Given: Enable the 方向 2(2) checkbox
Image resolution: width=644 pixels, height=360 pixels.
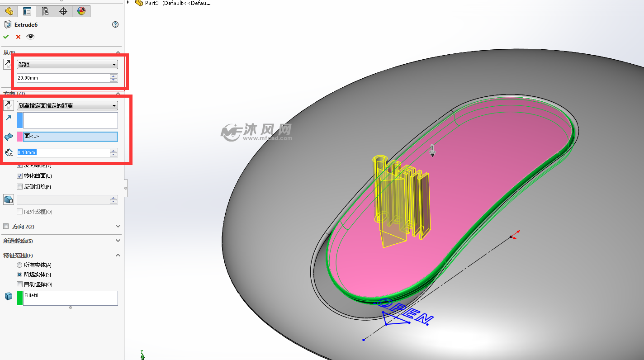Looking at the screenshot, I should (x=6, y=226).
